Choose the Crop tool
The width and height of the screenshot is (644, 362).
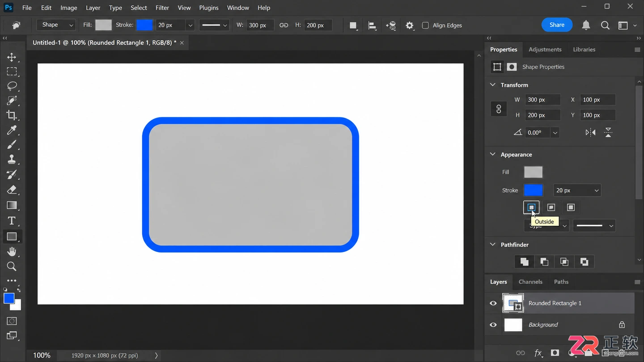coord(12,115)
